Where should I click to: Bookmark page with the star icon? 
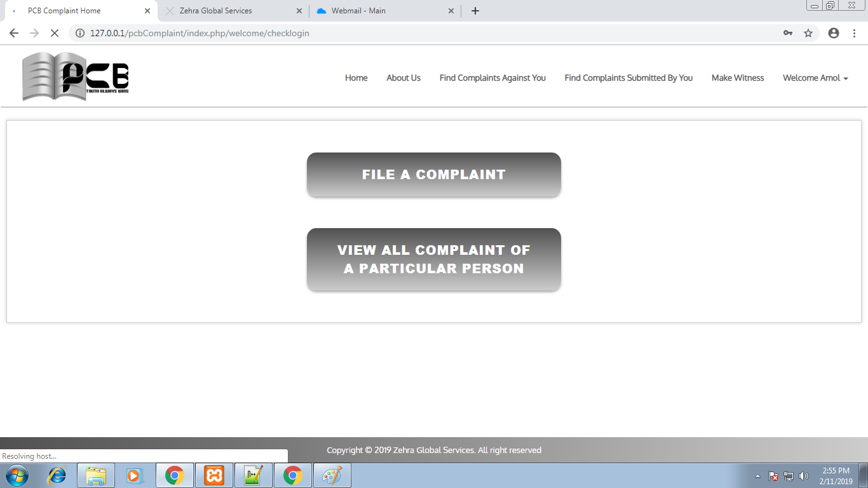pos(808,33)
